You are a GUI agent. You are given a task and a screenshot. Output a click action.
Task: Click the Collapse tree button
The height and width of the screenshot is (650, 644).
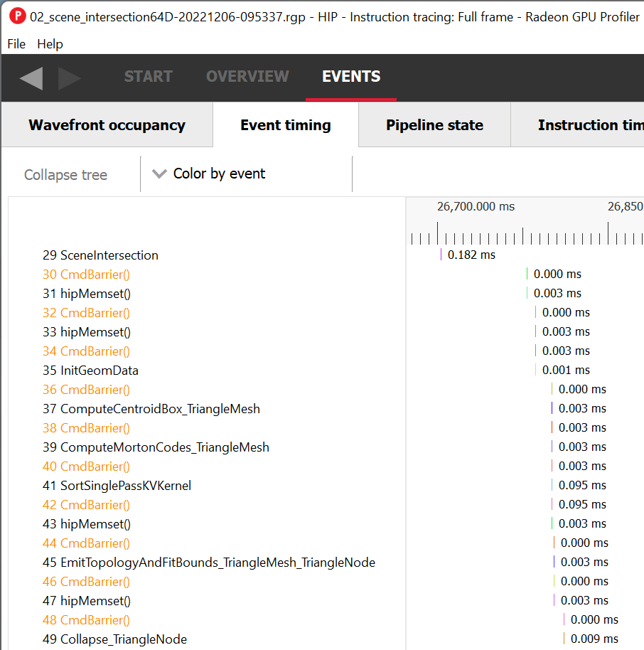[x=65, y=175]
